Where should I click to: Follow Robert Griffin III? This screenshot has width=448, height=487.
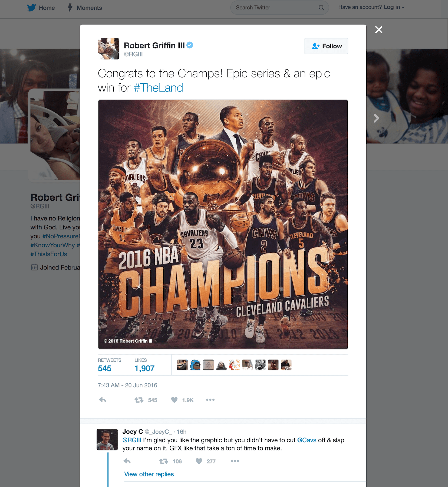(326, 46)
